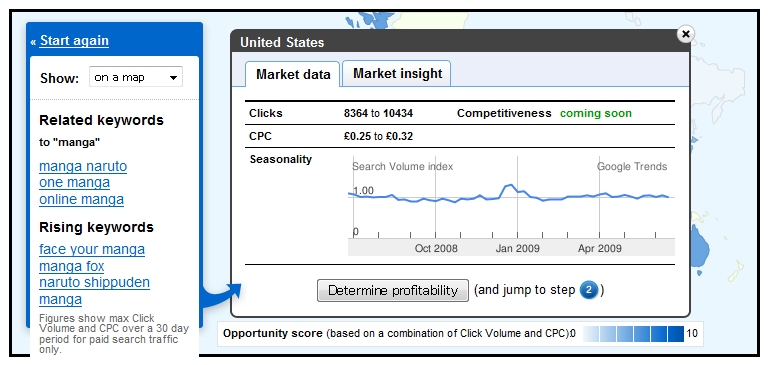
Task: Choose the 'online manga' keyword link
Action: [x=81, y=199]
